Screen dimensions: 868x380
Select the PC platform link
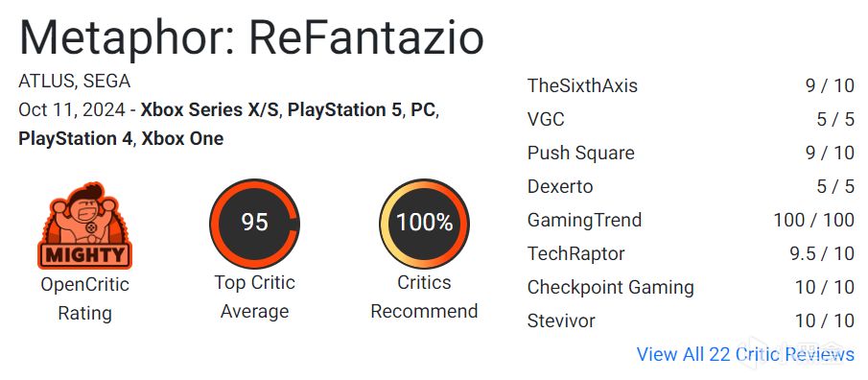pyautogui.click(x=422, y=109)
